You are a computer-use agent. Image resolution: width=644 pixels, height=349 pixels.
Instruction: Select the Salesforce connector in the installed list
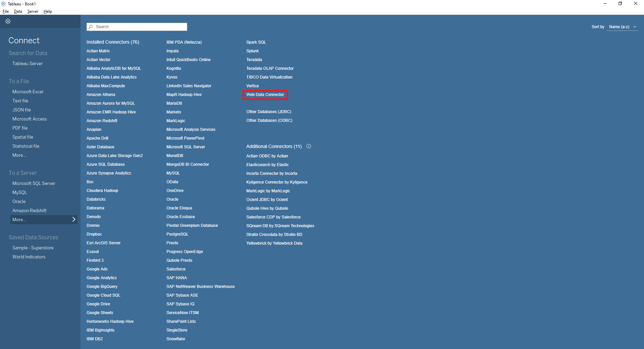176,269
